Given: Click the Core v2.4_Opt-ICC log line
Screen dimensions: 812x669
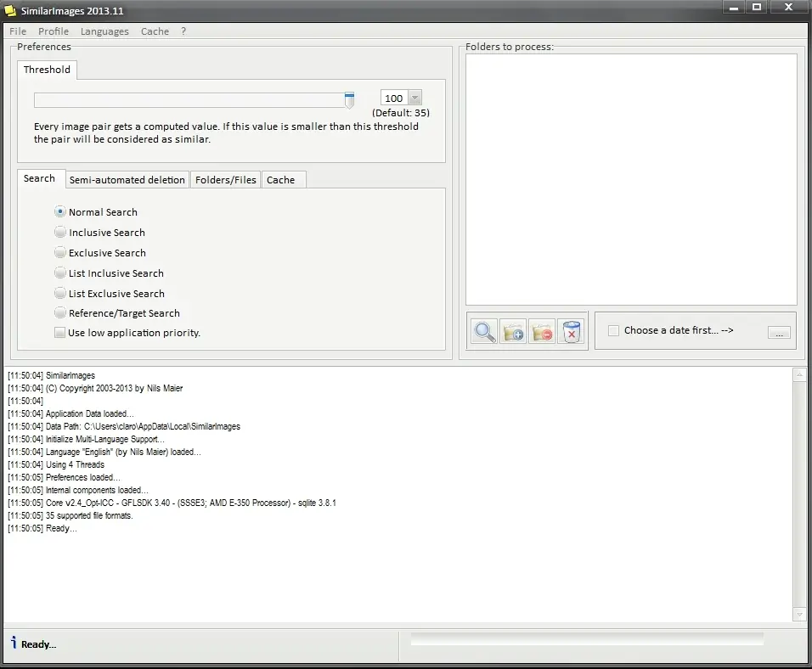Looking at the screenshot, I should pyautogui.click(x=172, y=503).
